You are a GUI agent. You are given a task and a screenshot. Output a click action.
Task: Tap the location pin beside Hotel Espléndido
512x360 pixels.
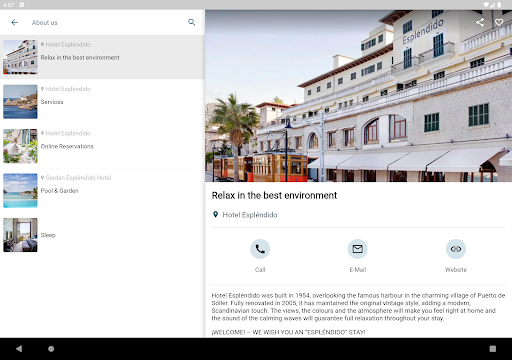[216, 215]
